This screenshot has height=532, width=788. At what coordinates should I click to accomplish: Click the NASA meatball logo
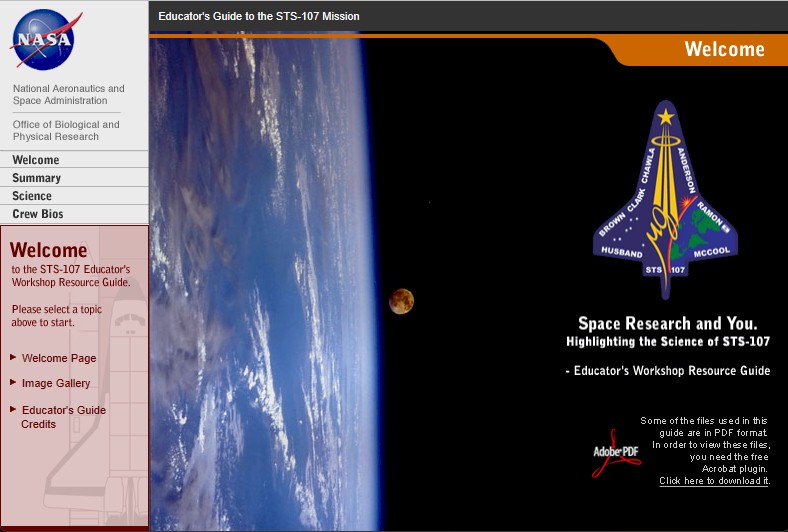44,40
